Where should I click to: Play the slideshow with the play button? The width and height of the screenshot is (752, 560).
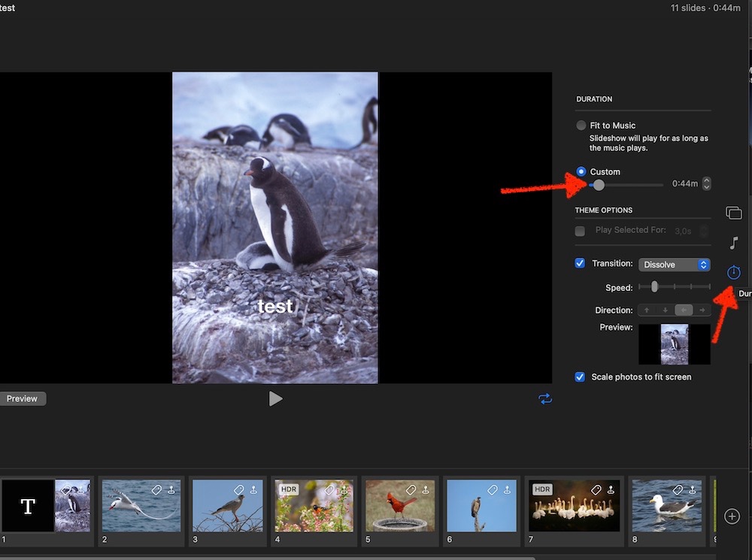[x=276, y=399]
